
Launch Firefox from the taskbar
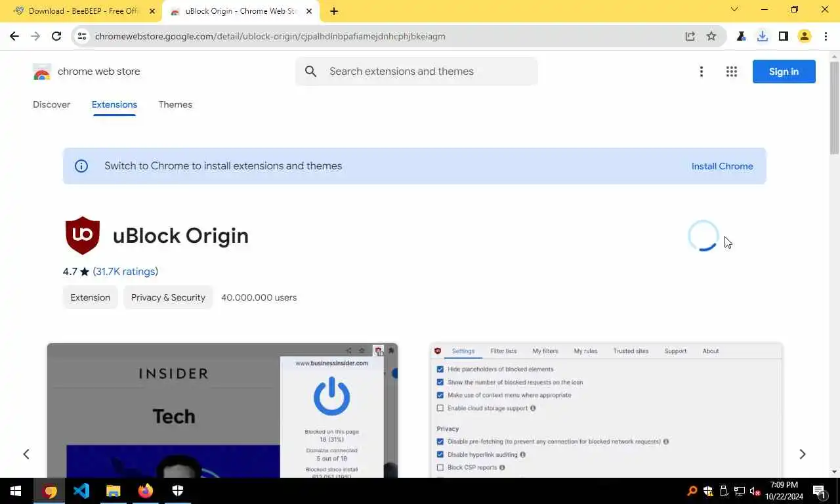(x=146, y=491)
